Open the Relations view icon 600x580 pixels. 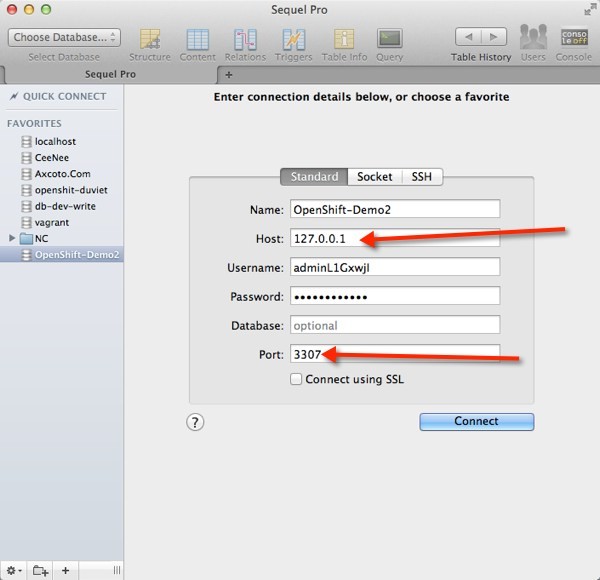pyautogui.click(x=245, y=39)
